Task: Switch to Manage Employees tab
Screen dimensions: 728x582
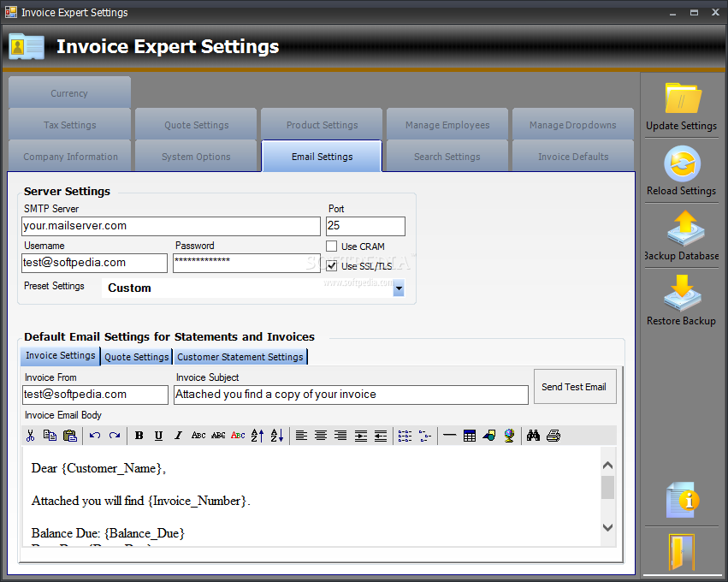Action: pos(447,125)
